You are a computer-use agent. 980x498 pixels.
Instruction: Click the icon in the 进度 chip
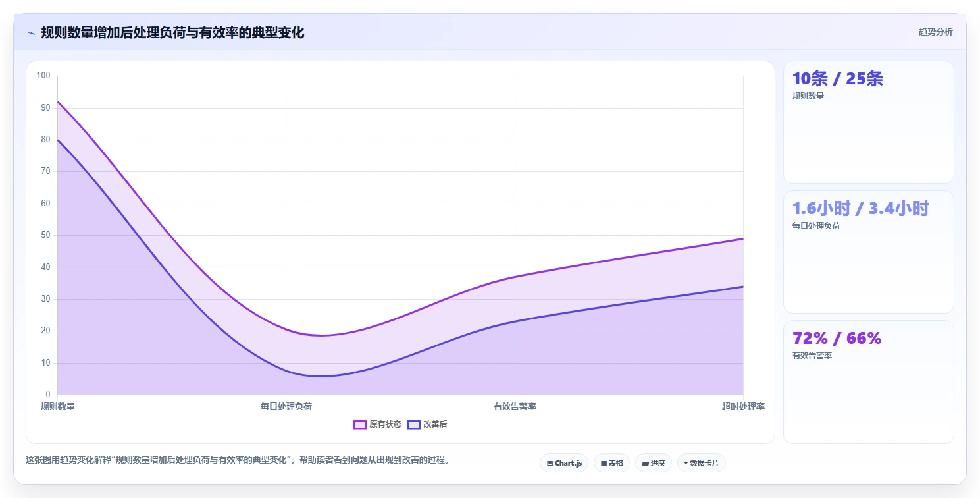point(646,463)
